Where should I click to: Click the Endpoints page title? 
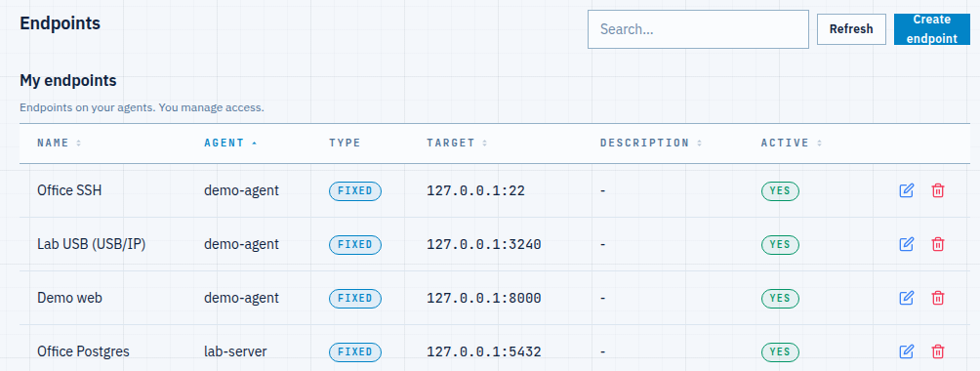point(60,23)
